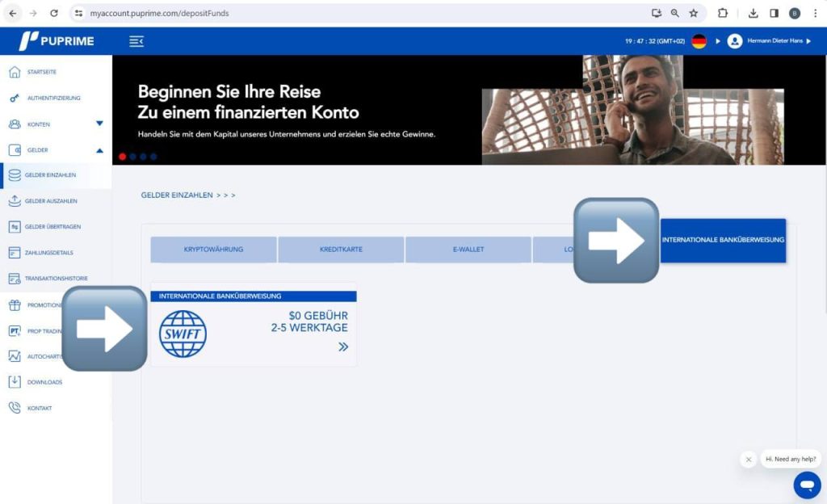Click the Gelder Übertragen transfer icon
This screenshot has width=827, height=504.
[15, 227]
